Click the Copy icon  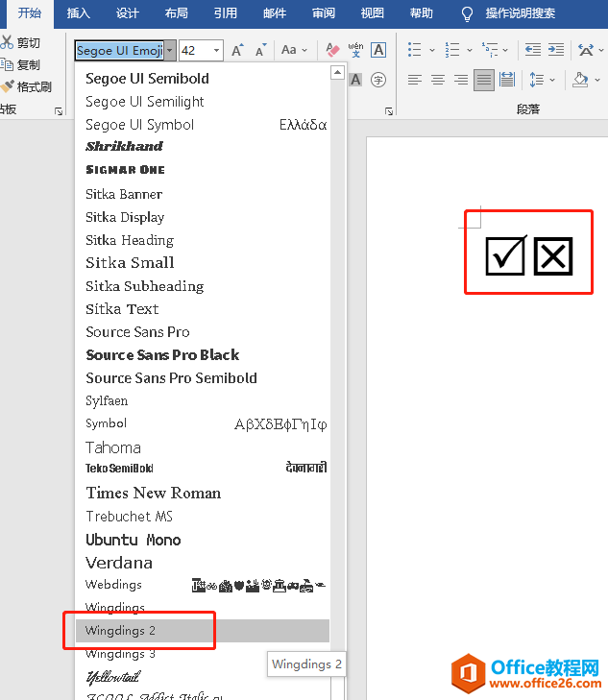7,64
